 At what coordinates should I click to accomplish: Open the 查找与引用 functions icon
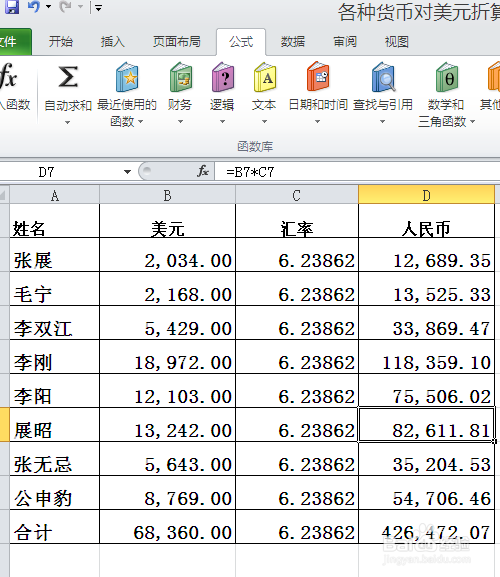pos(383,77)
